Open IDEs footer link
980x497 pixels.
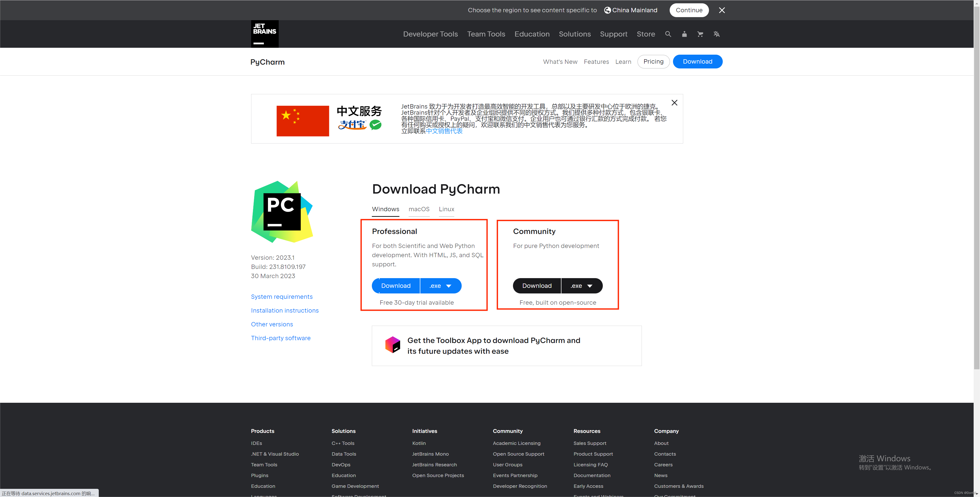point(256,443)
